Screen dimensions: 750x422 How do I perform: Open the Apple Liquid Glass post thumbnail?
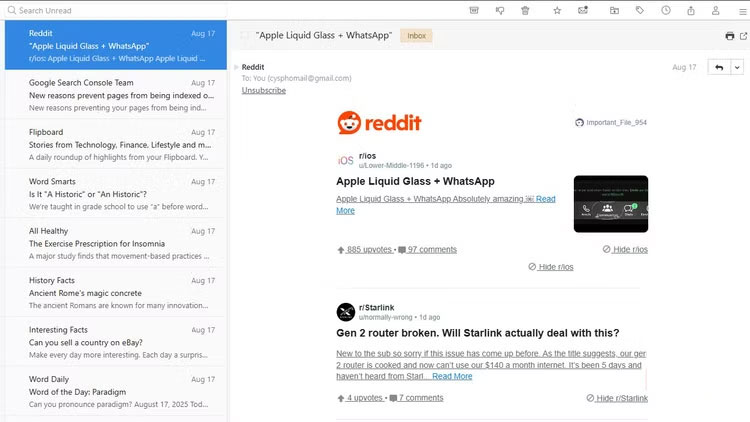click(x=610, y=204)
